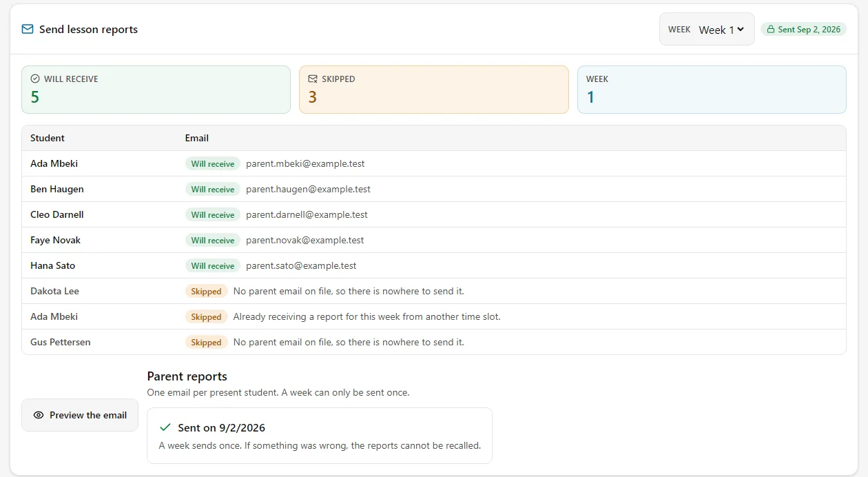
Task: Click the Preview the email button
Action: tap(80, 415)
